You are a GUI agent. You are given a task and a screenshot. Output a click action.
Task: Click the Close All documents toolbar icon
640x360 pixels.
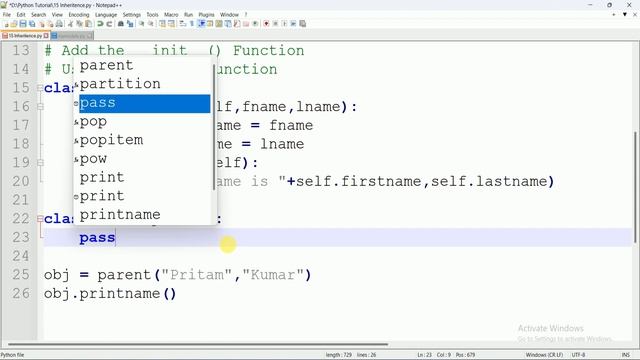(51, 24)
